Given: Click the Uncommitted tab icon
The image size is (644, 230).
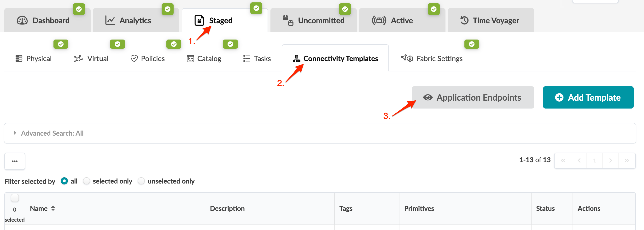Looking at the screenshot, I should [x=288, y=20].
